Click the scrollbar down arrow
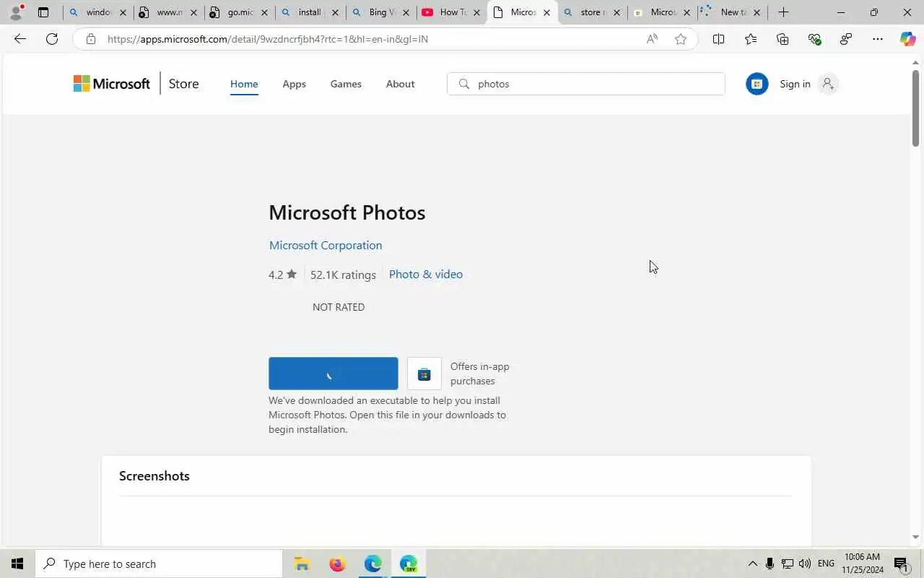 915,537
